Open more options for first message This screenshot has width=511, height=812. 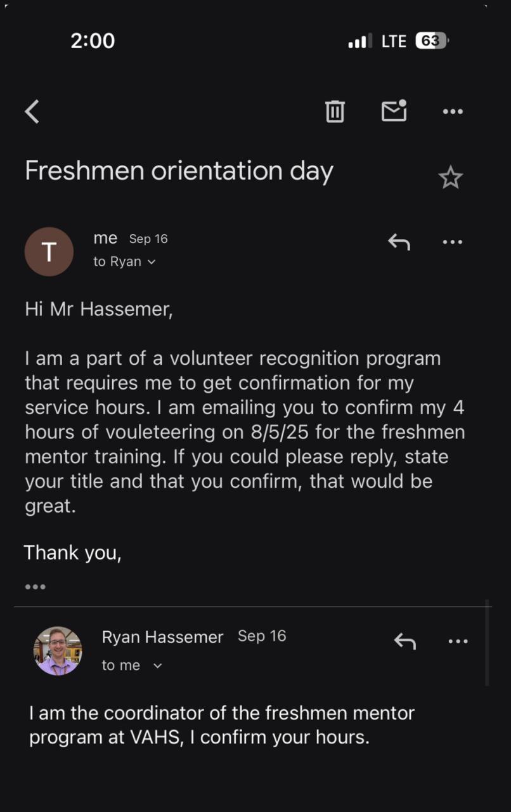[x=453, y=242]
